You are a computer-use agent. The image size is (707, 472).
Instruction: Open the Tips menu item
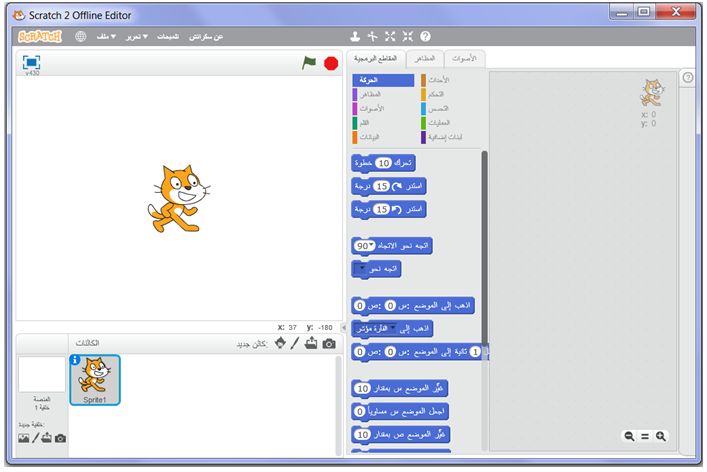click(x=168, y=37)
